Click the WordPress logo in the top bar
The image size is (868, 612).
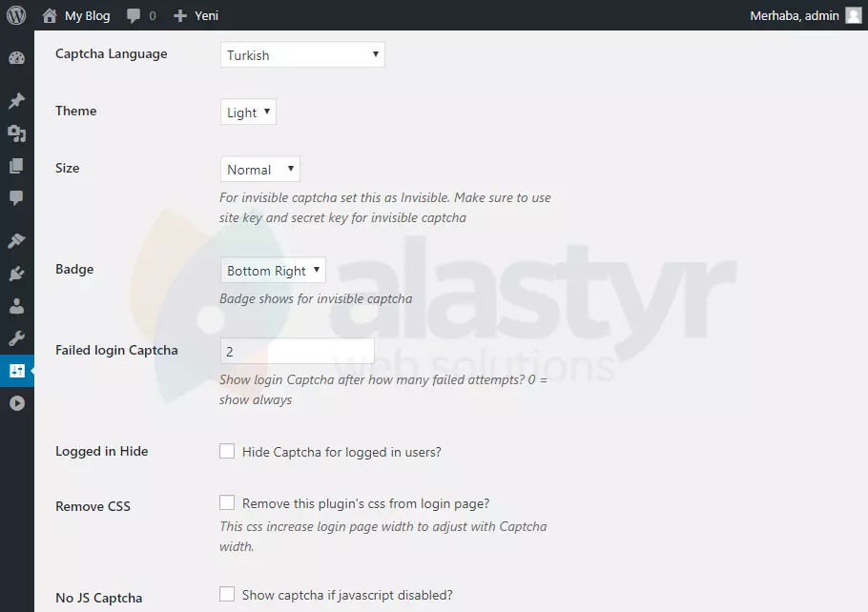tap(16, 14)
